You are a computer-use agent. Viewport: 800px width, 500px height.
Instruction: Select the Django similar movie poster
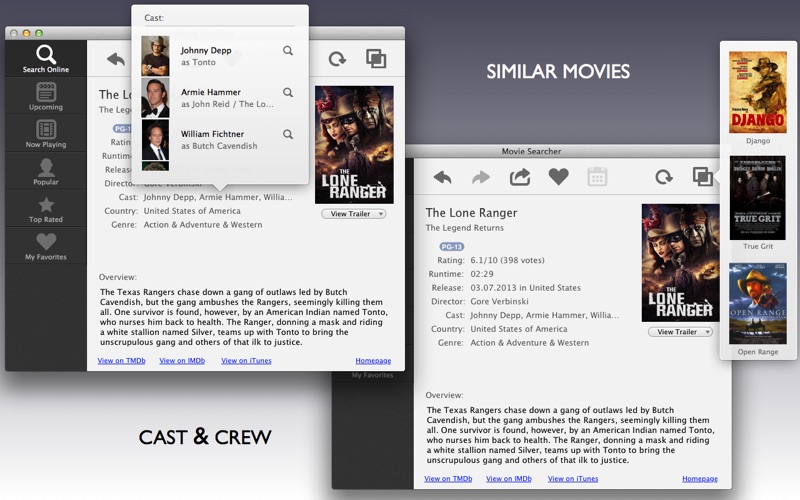pos(758,92)
